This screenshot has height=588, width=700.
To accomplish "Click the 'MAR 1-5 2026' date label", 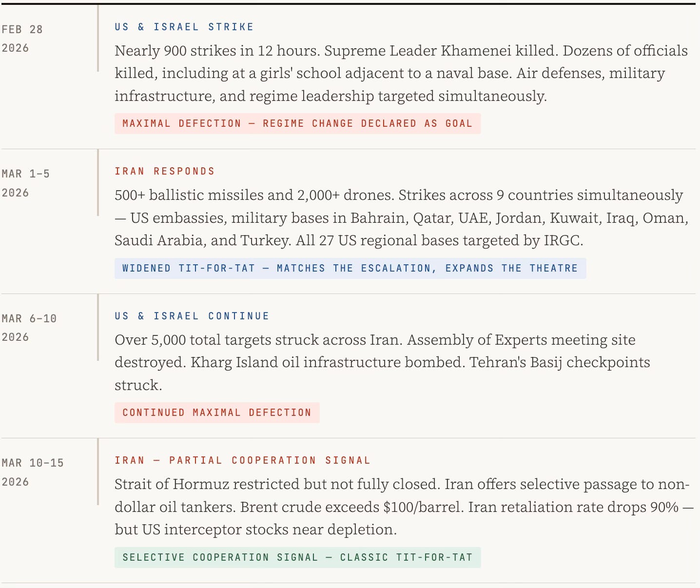I will [x=25, y=183].
